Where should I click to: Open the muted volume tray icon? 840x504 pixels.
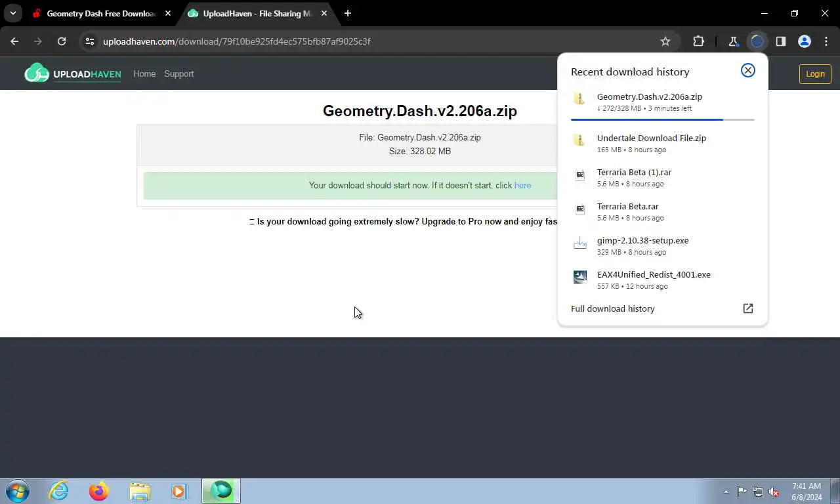click(x=774, y=492)
